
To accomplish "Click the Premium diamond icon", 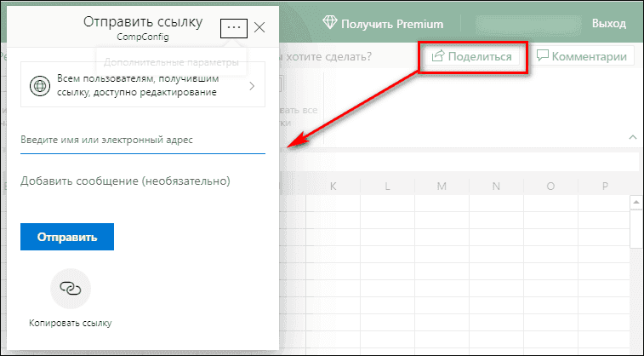I will pos(330,23).
